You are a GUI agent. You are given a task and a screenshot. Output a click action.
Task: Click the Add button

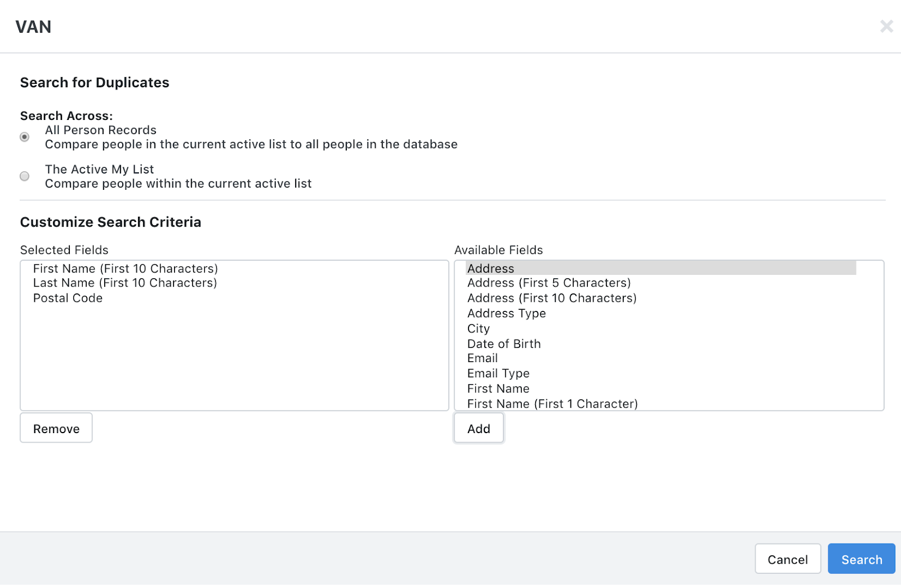click(479, 428)
